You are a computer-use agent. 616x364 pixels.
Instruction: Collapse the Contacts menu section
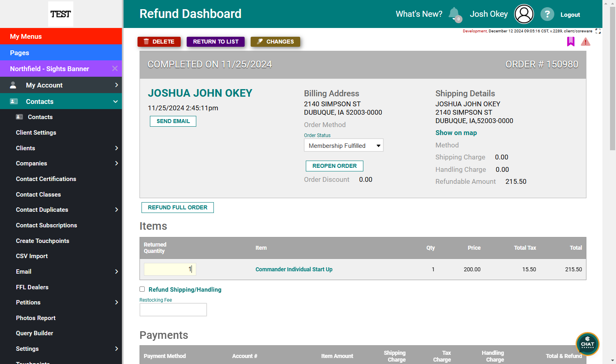click(116, 101)
